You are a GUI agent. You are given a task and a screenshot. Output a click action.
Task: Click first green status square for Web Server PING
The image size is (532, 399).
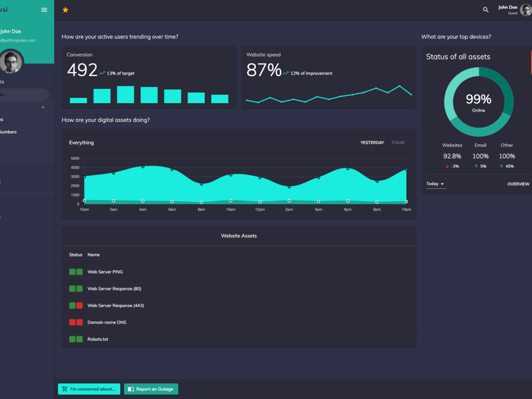(72, 272)
